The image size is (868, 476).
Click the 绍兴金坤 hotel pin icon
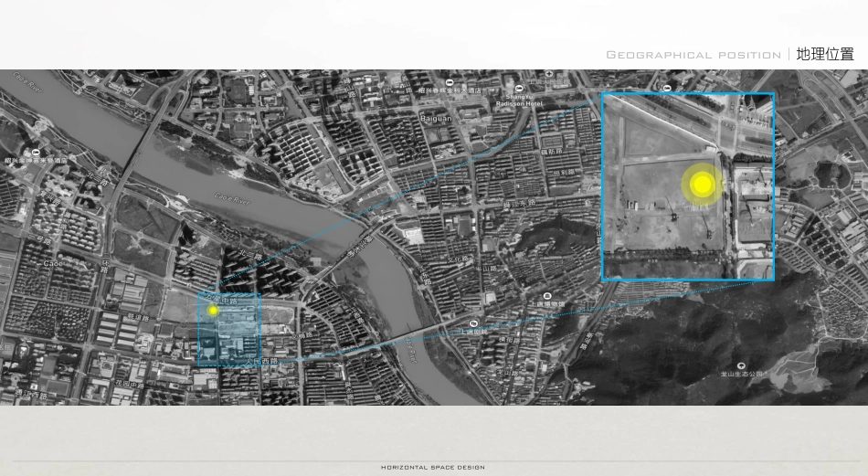[x=35, y=152]
